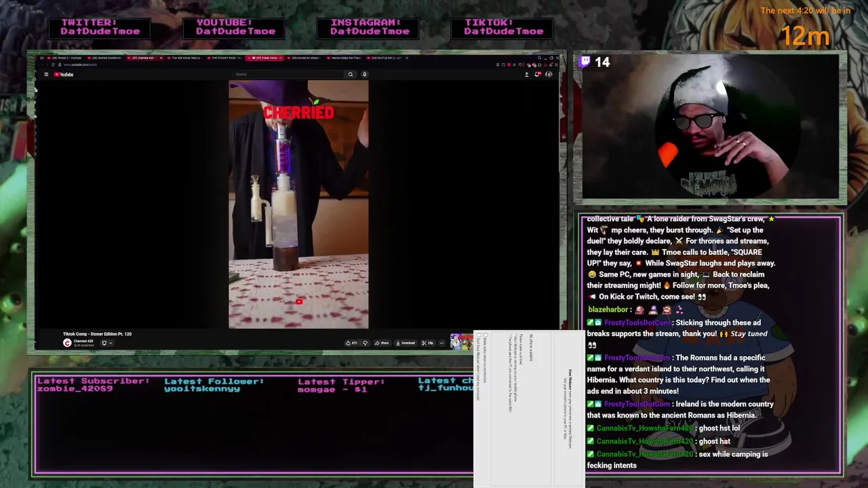Click the latest tipper 'momgae - $1'
The height and width of the screenshot is (488, 868).
point(332,389)
